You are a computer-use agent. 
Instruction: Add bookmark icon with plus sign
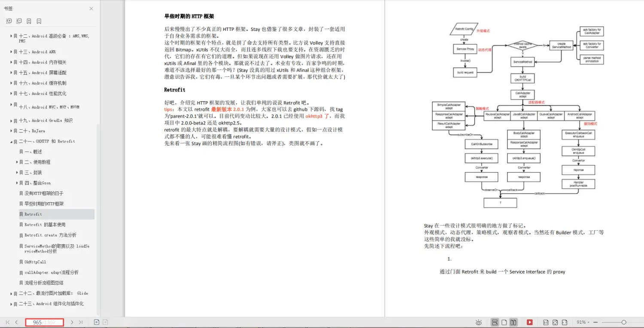tap(29, 21)
